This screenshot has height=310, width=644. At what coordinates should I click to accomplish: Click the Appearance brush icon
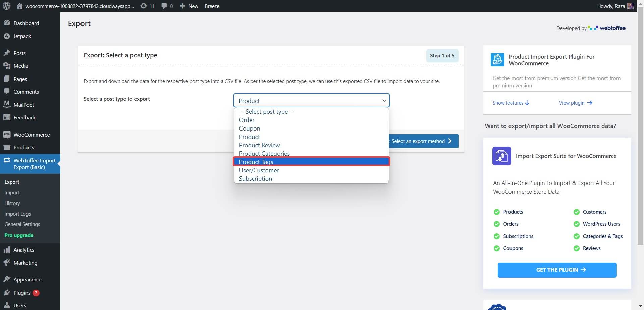tap(7, 279)
